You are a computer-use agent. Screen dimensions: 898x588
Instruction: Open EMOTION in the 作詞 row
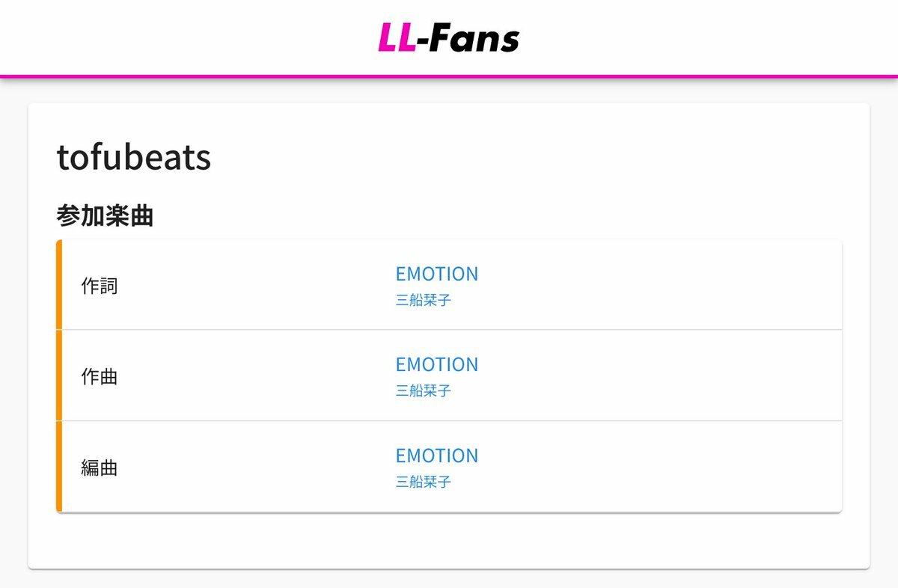tap(437, 274)
